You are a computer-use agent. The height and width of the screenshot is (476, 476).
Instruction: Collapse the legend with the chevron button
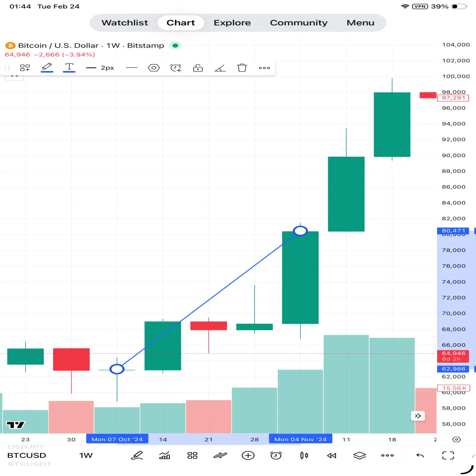coord(14,75)
